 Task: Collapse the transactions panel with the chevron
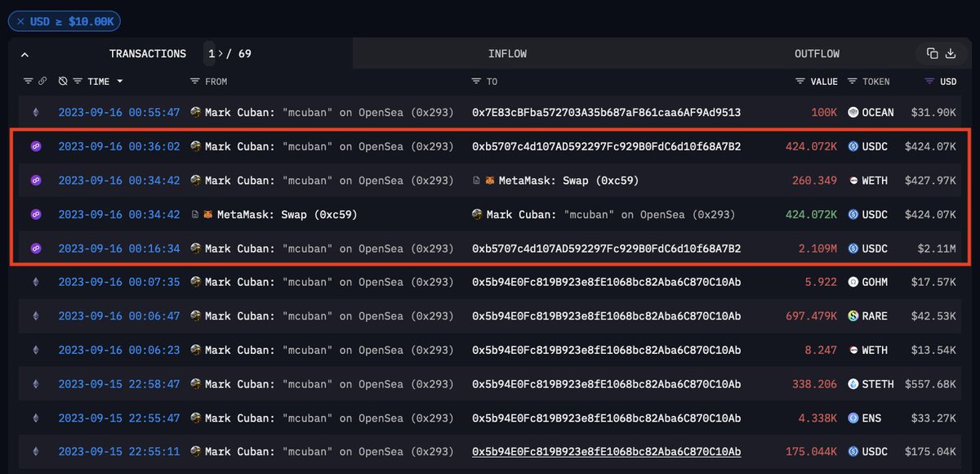pos(24,53)
